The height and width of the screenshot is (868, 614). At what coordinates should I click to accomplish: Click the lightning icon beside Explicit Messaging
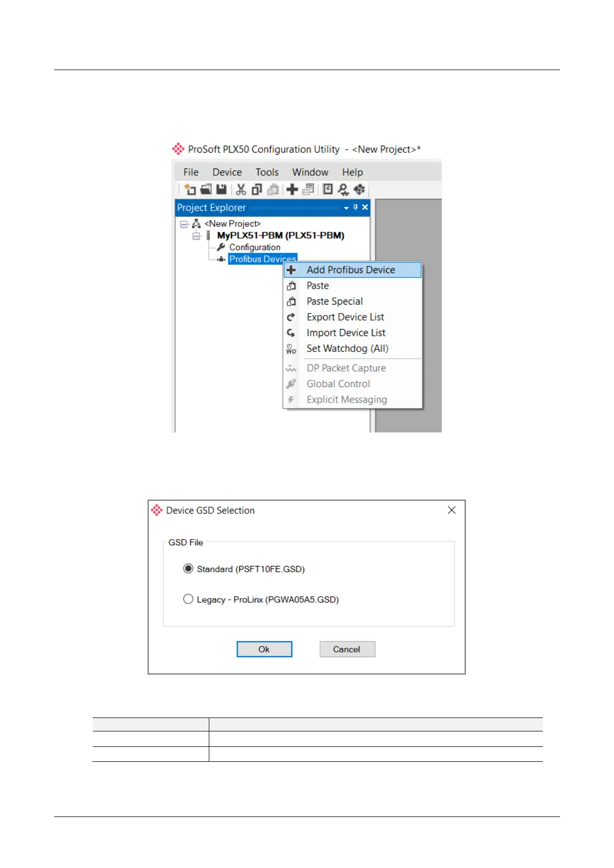(x=291, y=400)
